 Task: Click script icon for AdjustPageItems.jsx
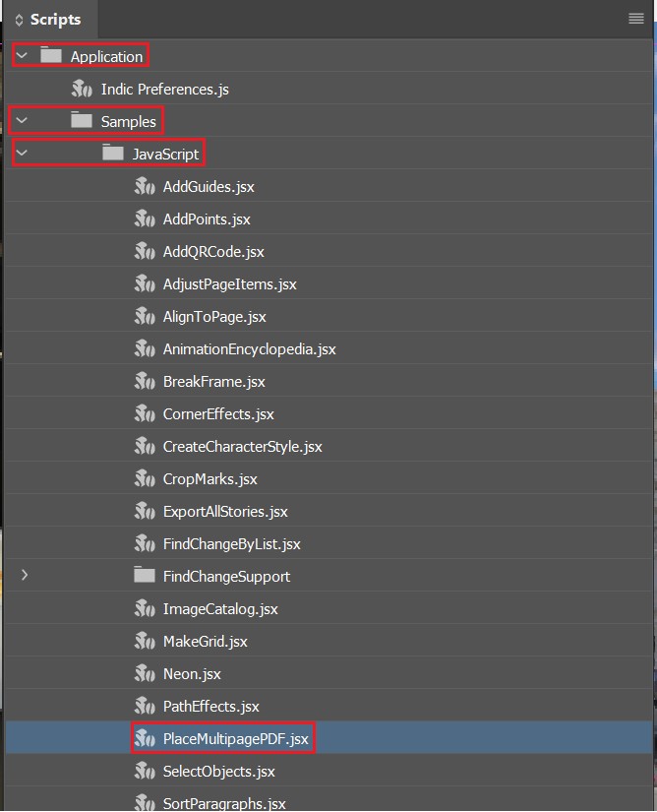pyautogui.click(x=145, y=283)
